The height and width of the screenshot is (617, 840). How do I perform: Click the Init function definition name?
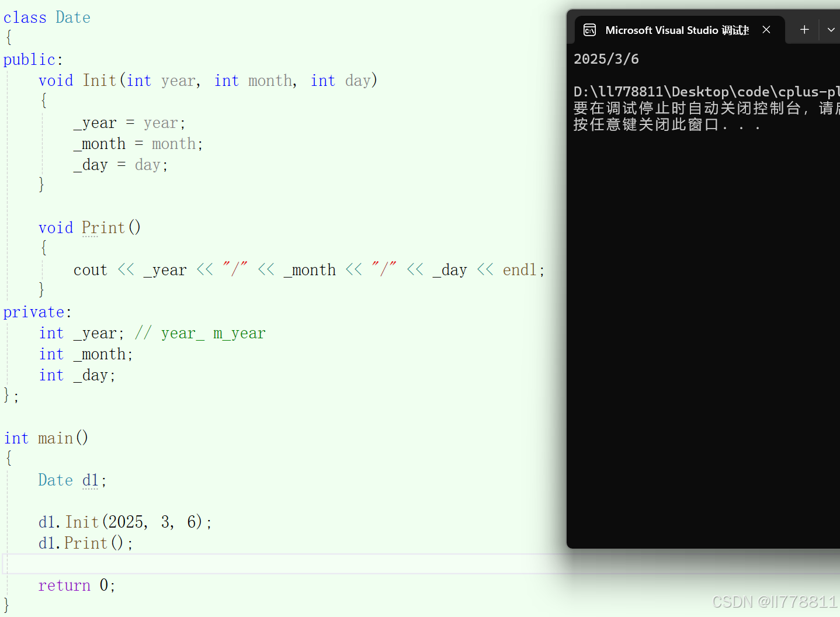click(99, 80)
